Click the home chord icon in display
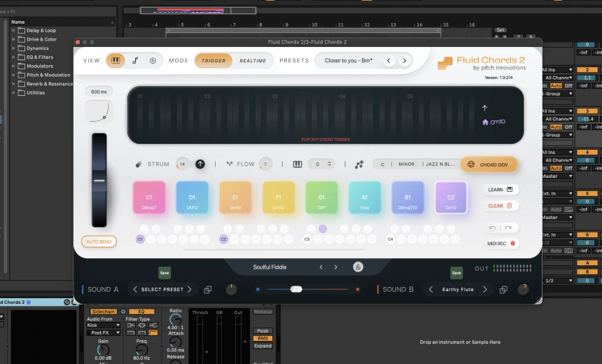This screenshot has height=364, width=602. (x=485, y=122)
